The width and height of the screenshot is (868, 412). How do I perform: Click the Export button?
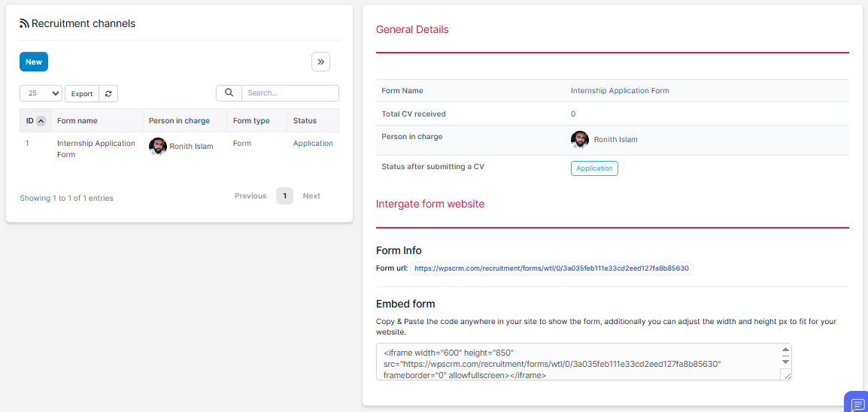82,94
